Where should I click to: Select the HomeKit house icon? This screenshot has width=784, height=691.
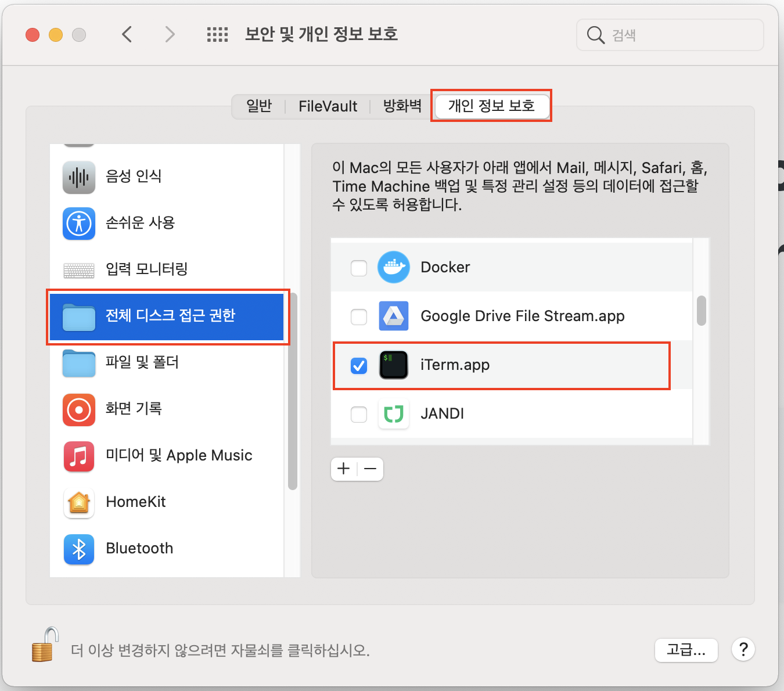coord(79,502)
